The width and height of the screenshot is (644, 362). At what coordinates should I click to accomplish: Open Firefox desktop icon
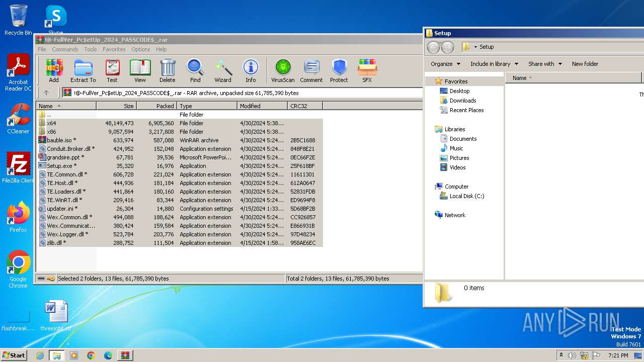[x=18, y=217]
